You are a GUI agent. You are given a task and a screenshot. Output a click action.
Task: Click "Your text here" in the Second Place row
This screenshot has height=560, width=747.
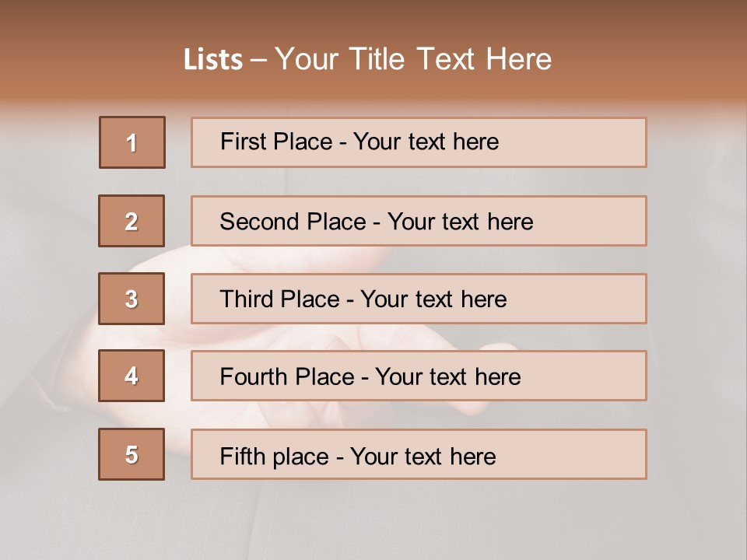[x=460, y=222]
